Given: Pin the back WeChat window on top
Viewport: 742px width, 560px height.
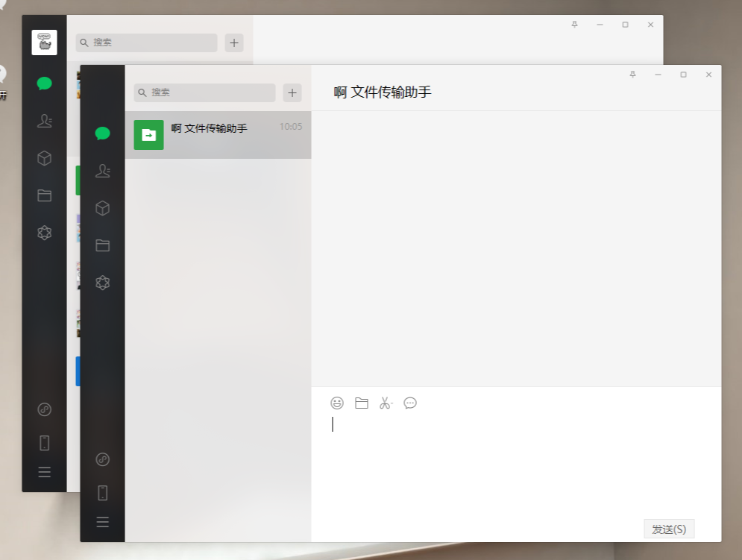Looking at the screenshot, I should (574, 24).
